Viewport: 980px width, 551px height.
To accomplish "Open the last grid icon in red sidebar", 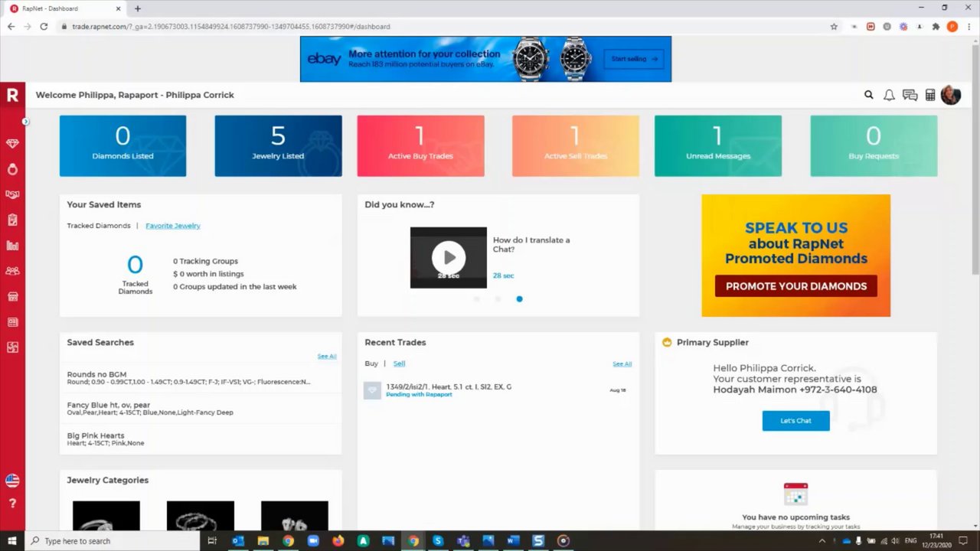I will point(12,347).
